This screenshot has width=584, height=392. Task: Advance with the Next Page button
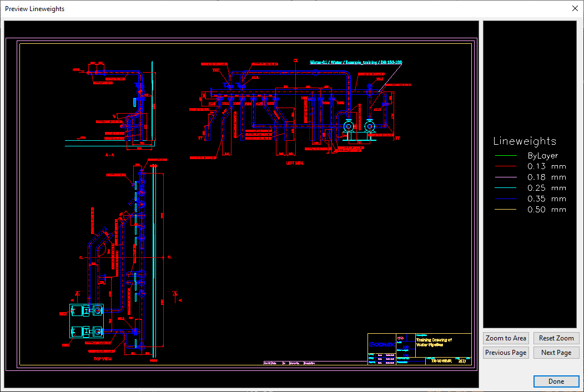tap(556, 353)
